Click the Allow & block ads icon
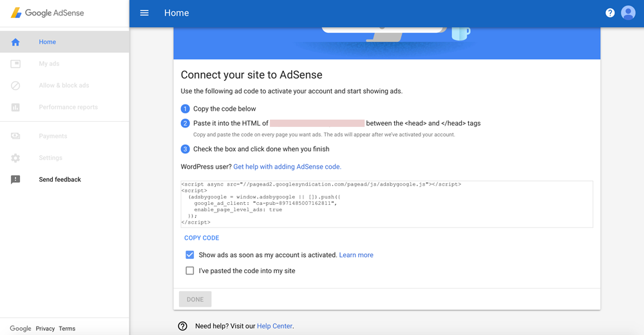Screen dimensions: 644x335 [x=15, y=86]
